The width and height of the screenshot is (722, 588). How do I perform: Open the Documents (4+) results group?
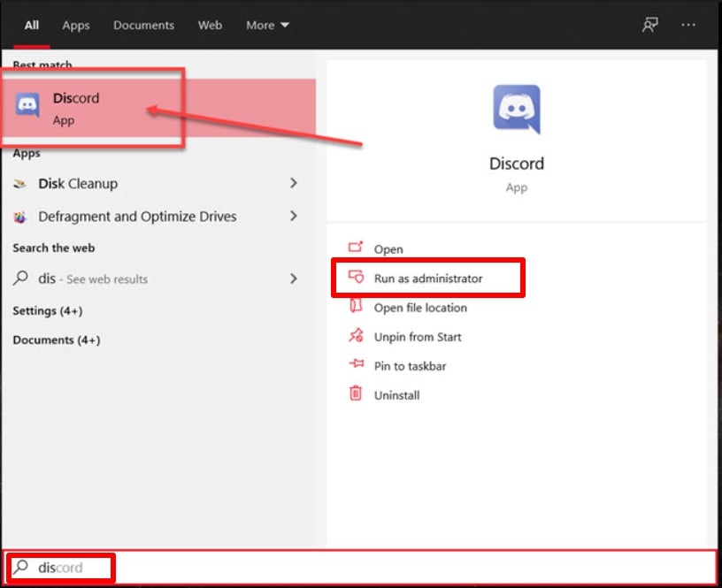tap(56, 340)
